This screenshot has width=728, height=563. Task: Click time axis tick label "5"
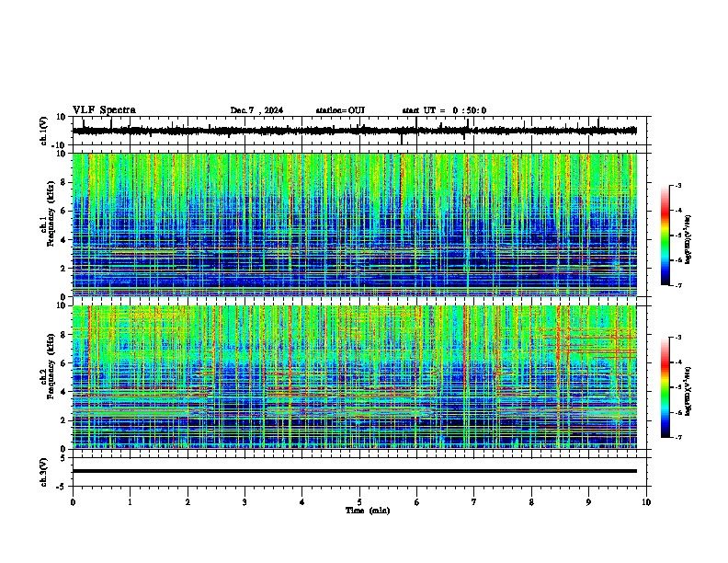[x=359, y=502]
